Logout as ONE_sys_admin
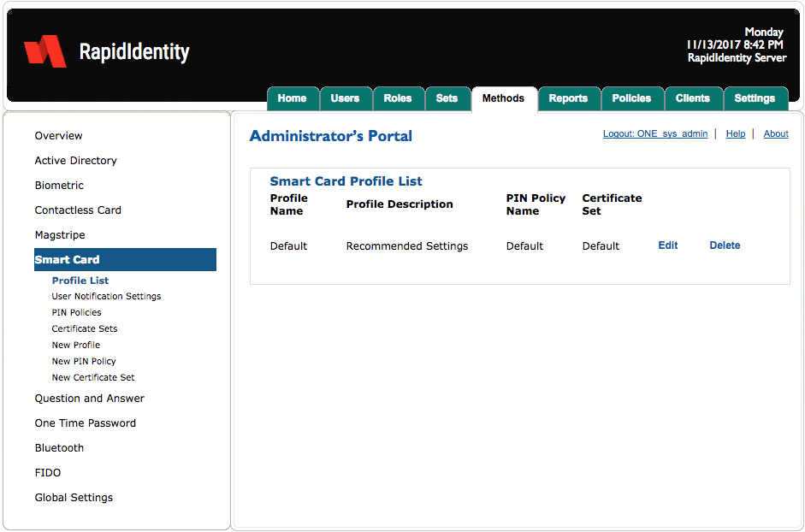This screenshot has width=805, height=532. [x=655, y=133]
